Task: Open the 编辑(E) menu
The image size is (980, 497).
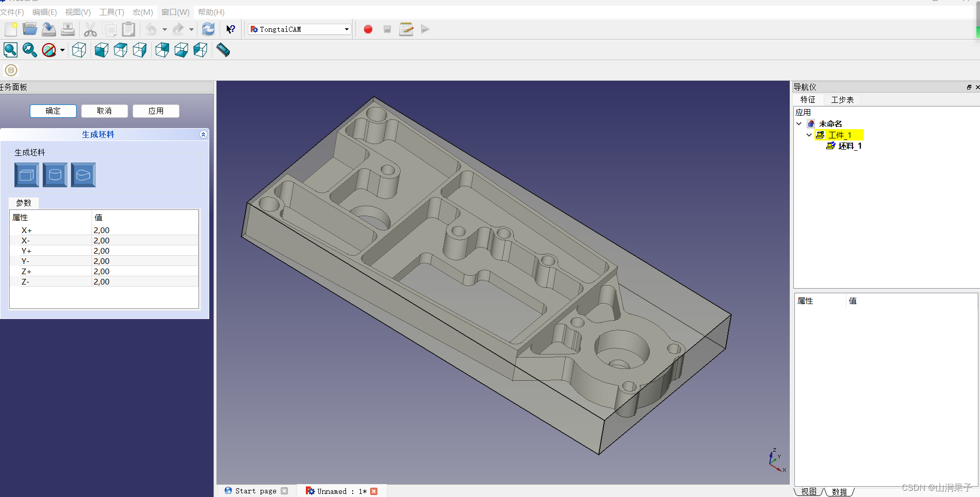Action: click(45, 12)
